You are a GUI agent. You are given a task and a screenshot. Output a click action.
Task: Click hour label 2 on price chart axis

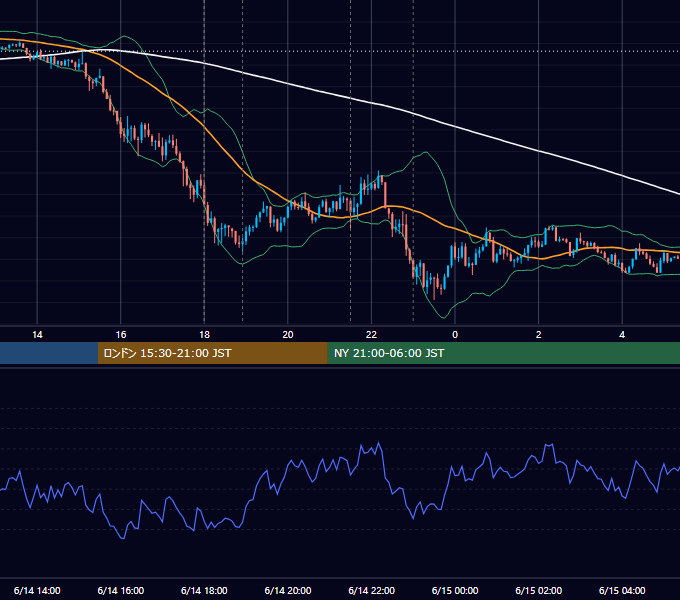click(539, 335)
